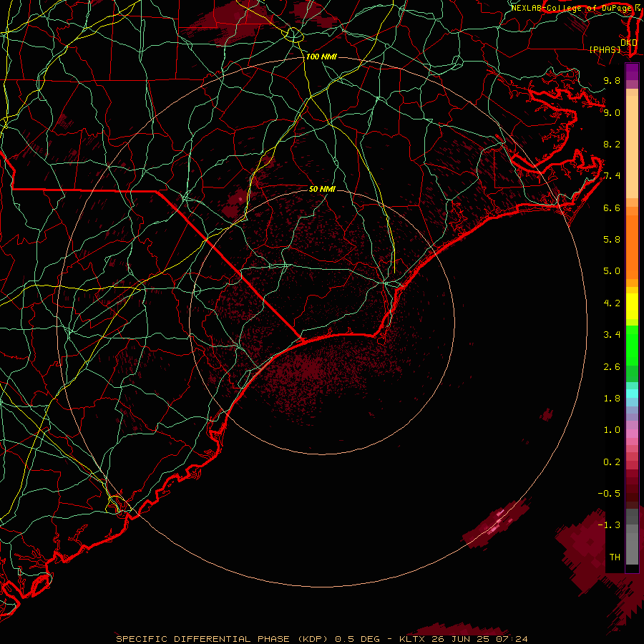
Task: Pick the cyan segment of the color bar
Action: tap(632, 394)
